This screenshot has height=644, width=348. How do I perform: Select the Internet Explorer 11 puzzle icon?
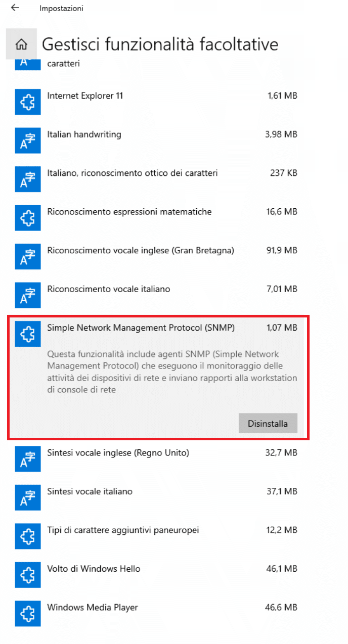(26, 102)
